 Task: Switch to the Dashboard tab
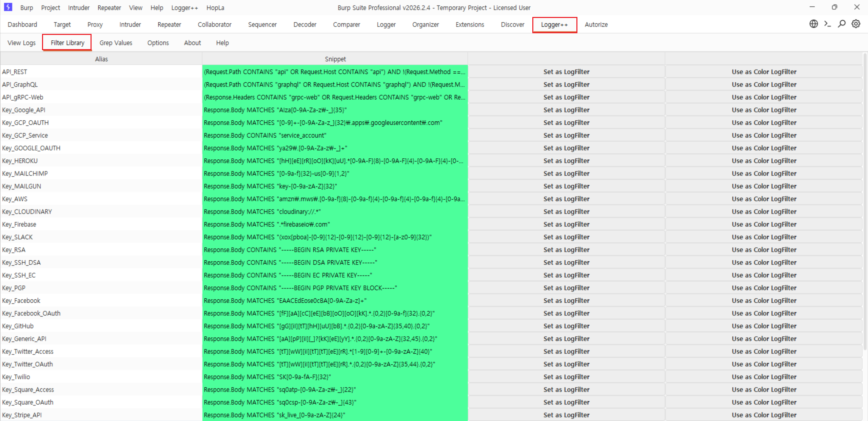coord(22,24)
